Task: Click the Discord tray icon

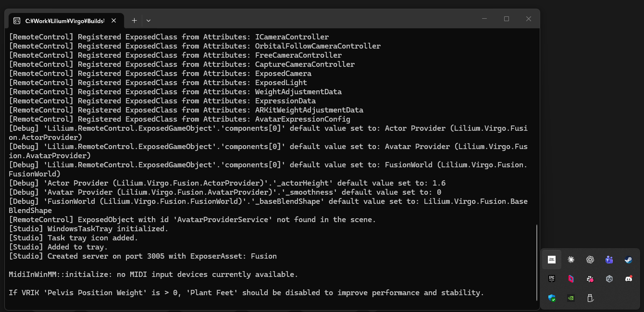Action: (628, 279)
